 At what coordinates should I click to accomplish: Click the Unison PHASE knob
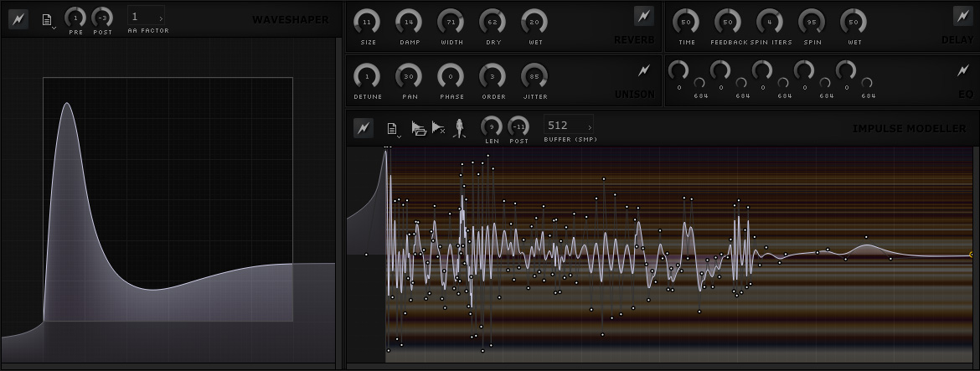[x=451, y=76]
